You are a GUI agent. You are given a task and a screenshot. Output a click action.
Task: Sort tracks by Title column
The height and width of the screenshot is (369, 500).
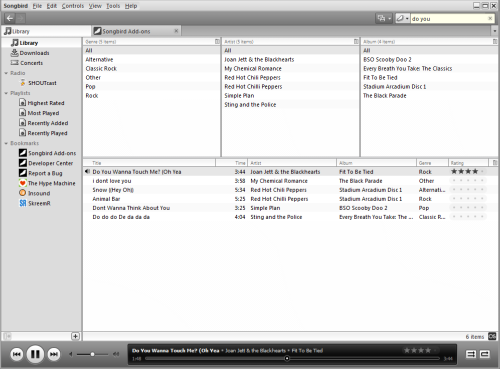tap(149, 163)
